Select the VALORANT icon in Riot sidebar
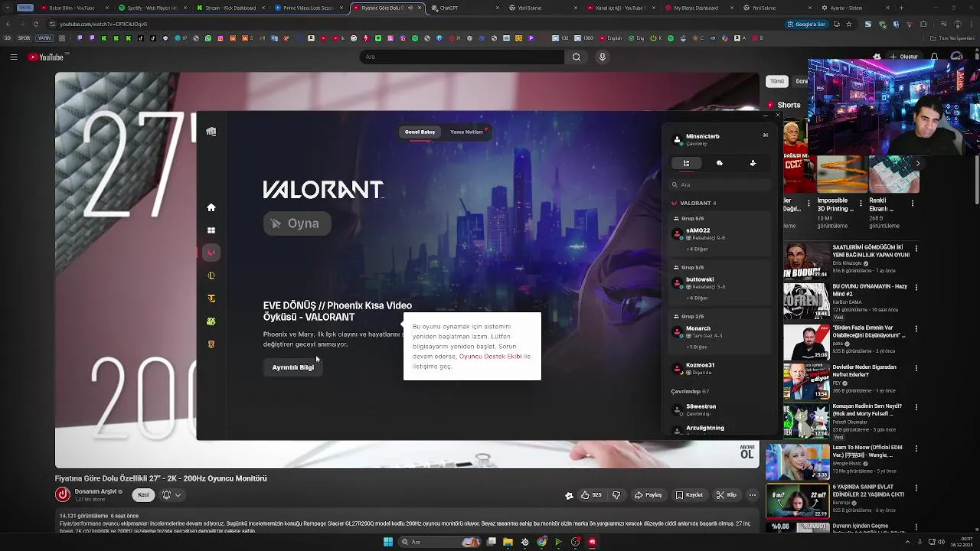980x551 pixels. 211,253
